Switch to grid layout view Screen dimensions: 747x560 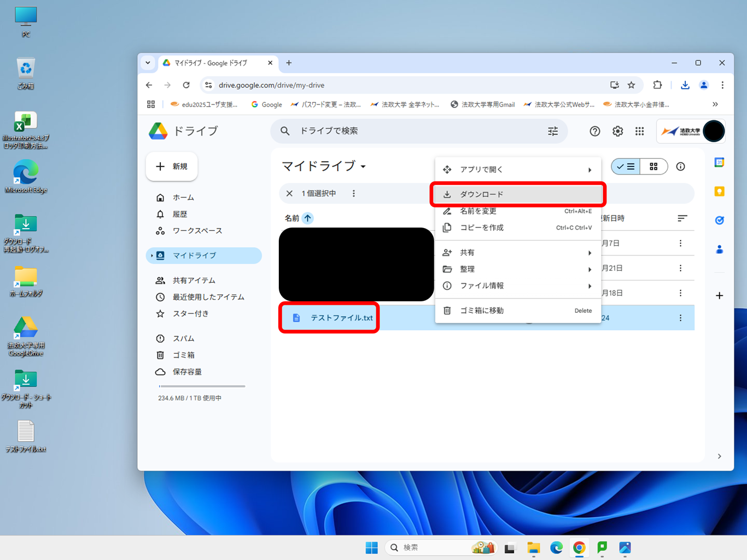pyautogui.click(x=653, y=167)
